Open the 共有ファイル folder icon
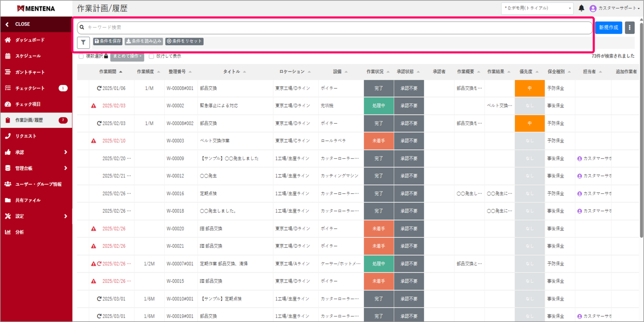Screen dimensions: 644x322 (x=8, y=200)
